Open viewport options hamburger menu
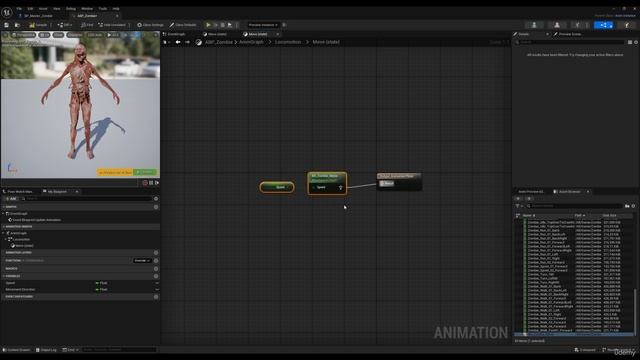The height and width of the screenshot is (360, 640). [6, 35]
